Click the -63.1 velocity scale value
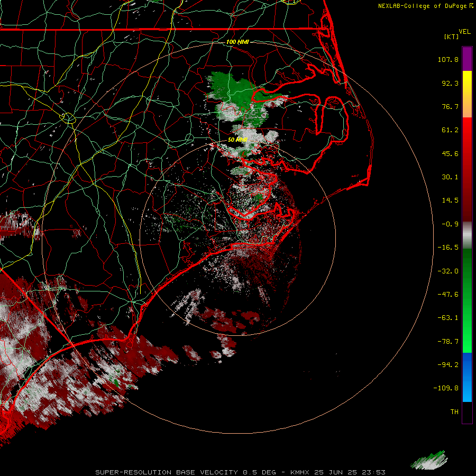Image resolution: width=476 pixels, height=476 pixels. point(448,318)
